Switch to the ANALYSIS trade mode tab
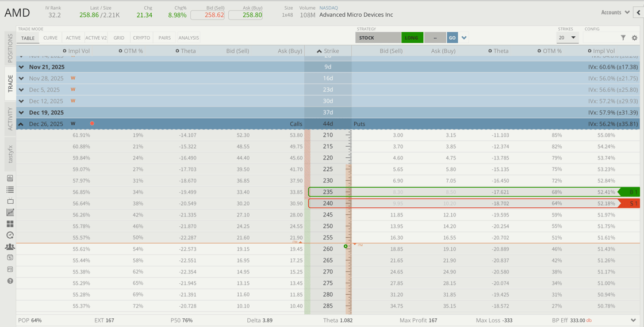644x327 pixels. pyautogui.click(x=189, y=38)
